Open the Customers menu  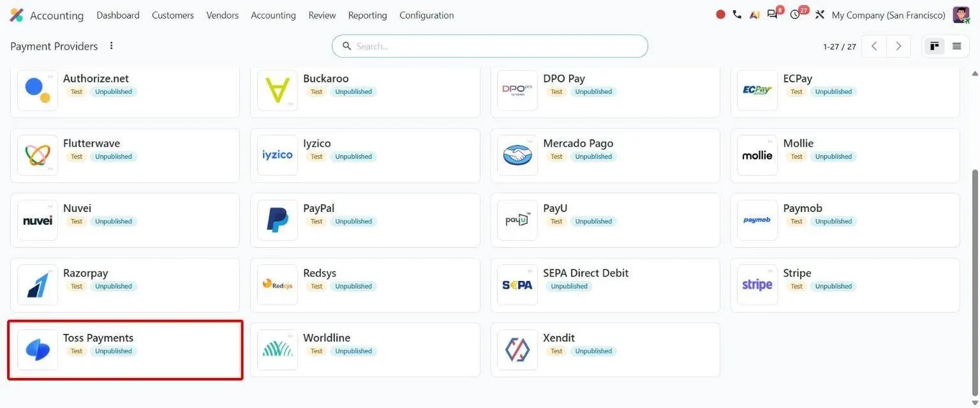[x=173, y=15]
